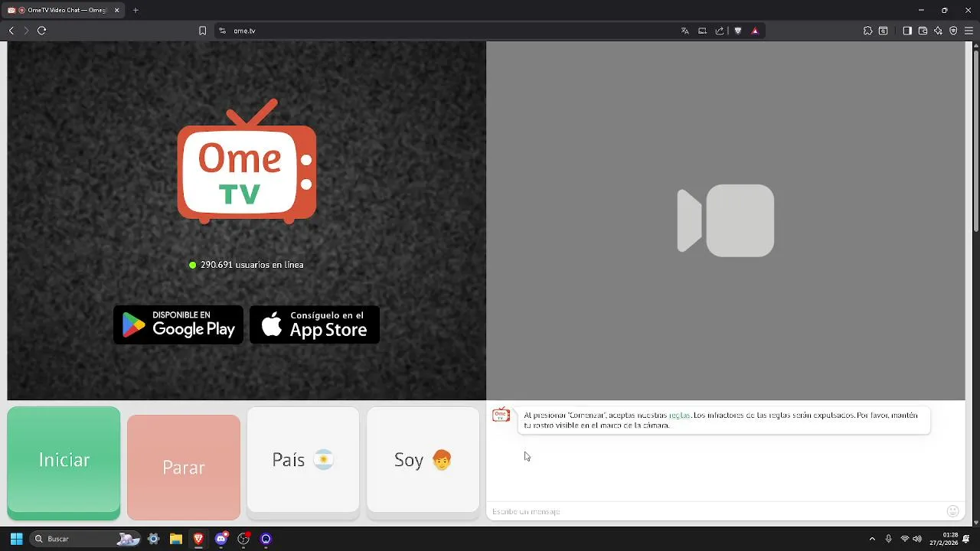Screen dimensions: 980x551
Task: Go forward with browser forward arrow
Action: (26, 31)
